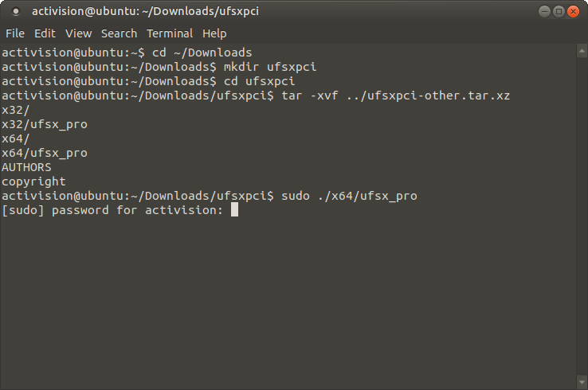This screenshot has width=588, height=390.
Task: Click the scrollbar up arrow
Action: [x=582, y=51]
